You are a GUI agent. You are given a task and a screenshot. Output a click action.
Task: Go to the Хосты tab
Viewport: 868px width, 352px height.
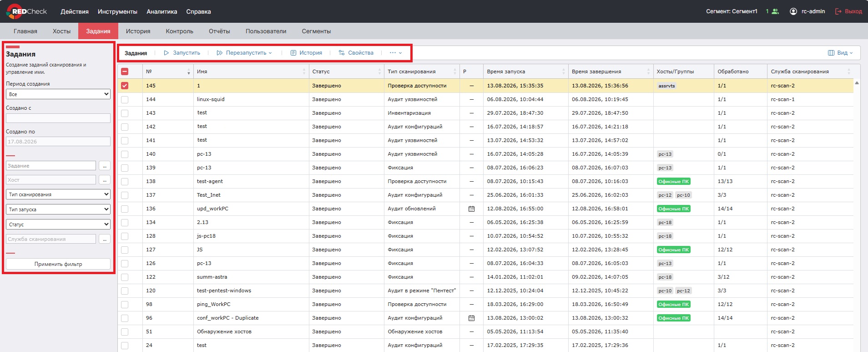coord(61,31)
